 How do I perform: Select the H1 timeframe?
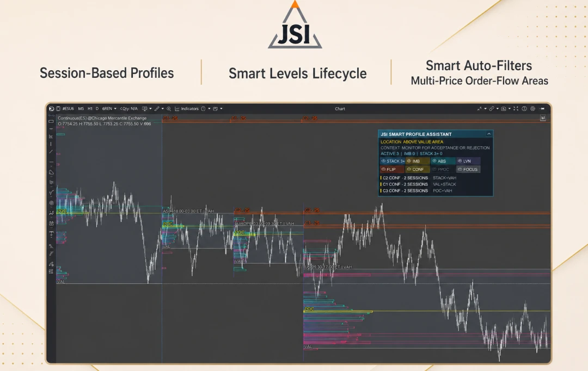pyautogui.click(x=90, y=109)
